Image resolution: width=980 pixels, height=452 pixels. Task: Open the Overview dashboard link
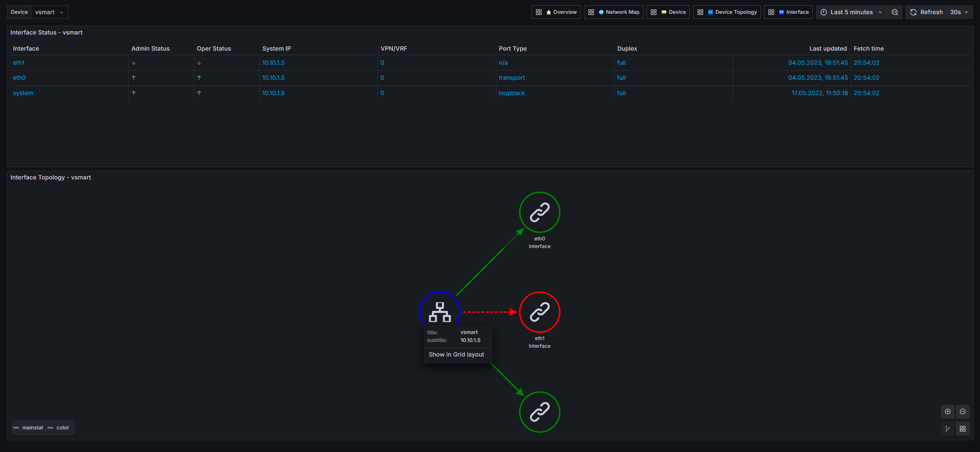click(556, 12)
